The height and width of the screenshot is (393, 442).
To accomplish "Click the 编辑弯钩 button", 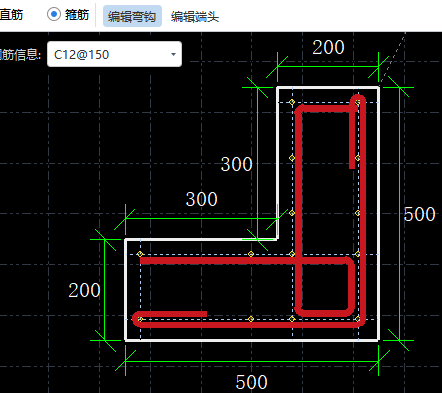I will [x=132, y=16].
